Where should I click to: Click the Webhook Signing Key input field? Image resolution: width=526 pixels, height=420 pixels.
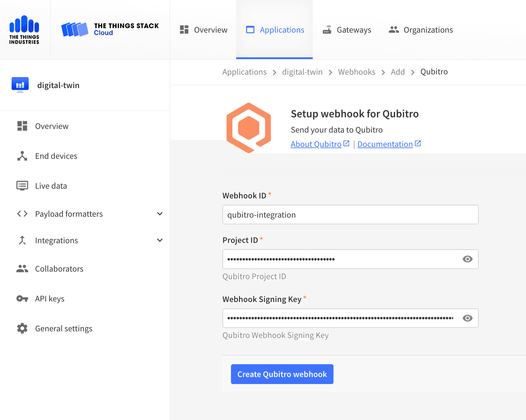[350, 318]
